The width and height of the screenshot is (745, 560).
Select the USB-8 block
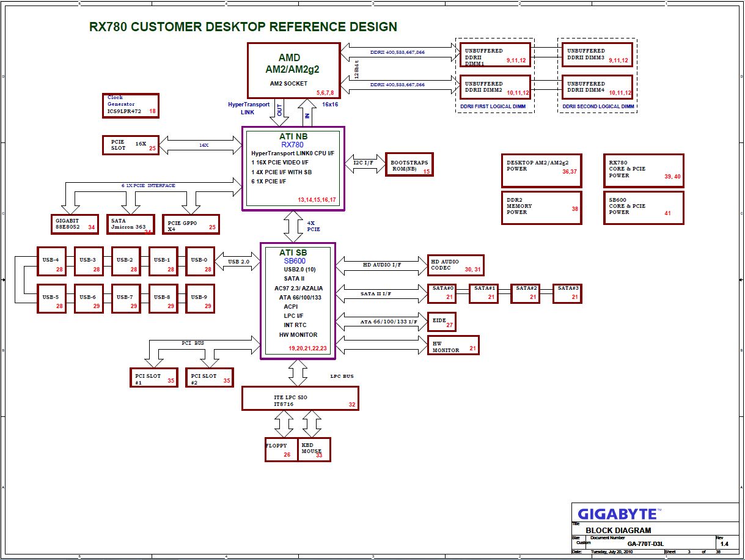163,299
